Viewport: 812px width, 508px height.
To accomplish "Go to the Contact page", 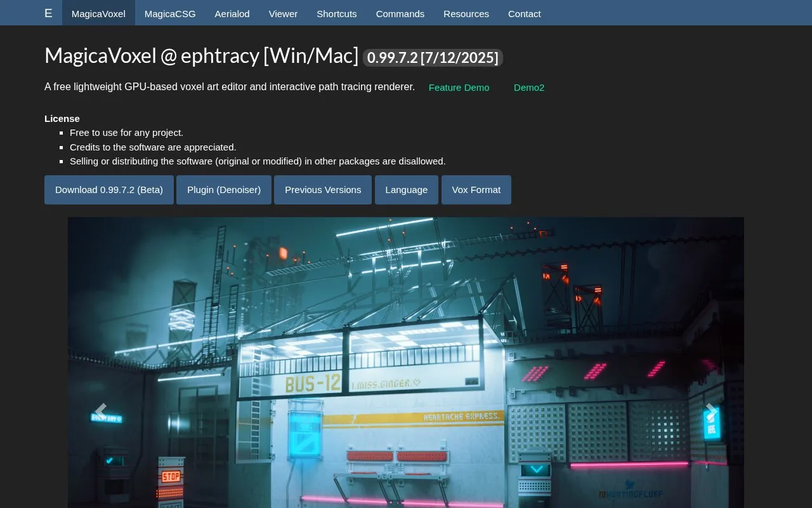I will [x=525, y=13].
